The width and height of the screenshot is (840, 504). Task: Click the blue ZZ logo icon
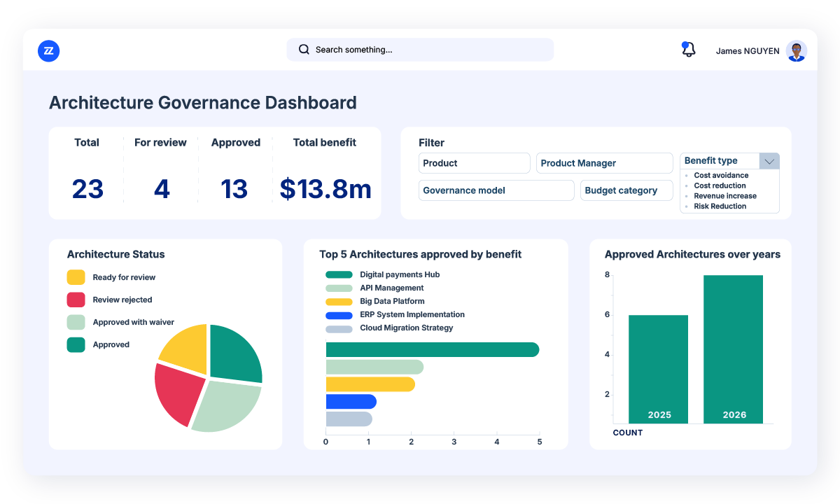[48, 50]
